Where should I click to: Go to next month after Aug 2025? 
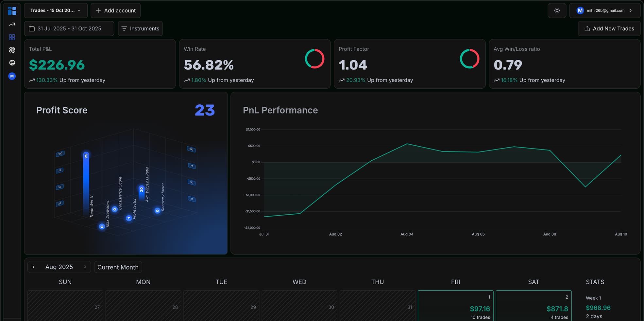[85, 267]
